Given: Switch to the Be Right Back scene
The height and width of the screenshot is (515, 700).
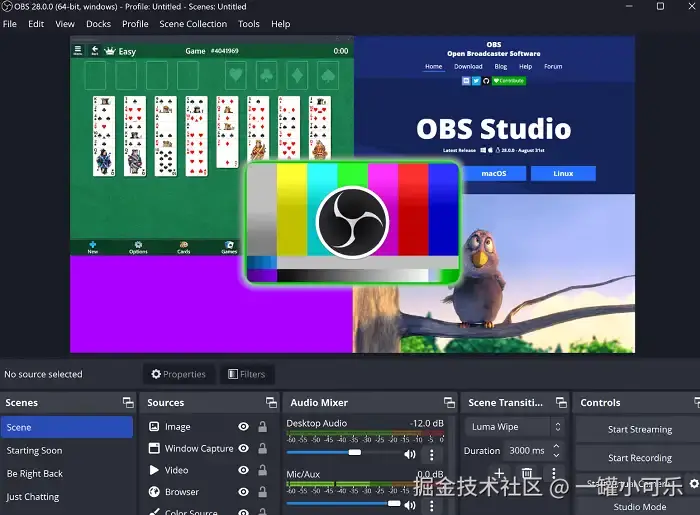Looking at the screenshot, I should click(x=67, y=473).
